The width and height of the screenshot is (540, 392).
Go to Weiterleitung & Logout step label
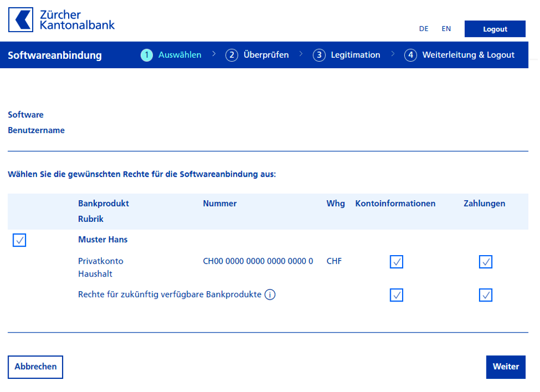pyautogui.click(x=469, y=55)
